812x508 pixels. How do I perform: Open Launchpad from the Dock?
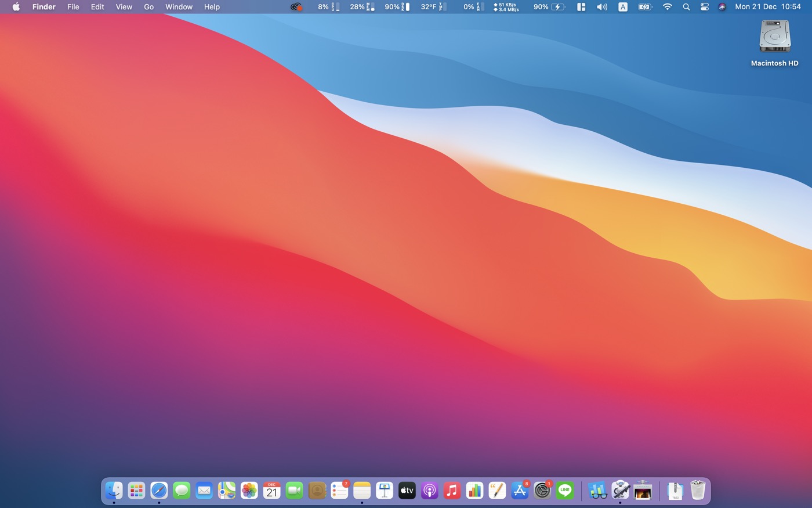point(136,491)
